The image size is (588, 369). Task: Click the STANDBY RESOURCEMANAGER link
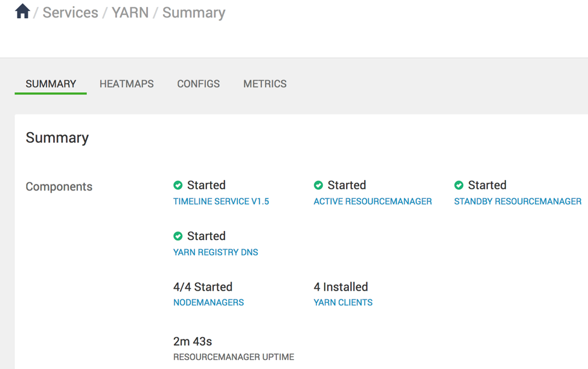[517, 201]
